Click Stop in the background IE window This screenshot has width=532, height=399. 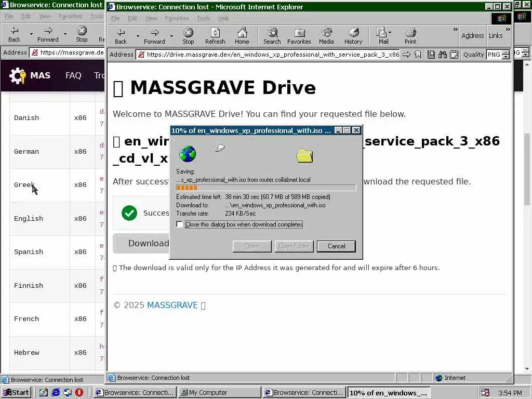[x=82, y=34]
